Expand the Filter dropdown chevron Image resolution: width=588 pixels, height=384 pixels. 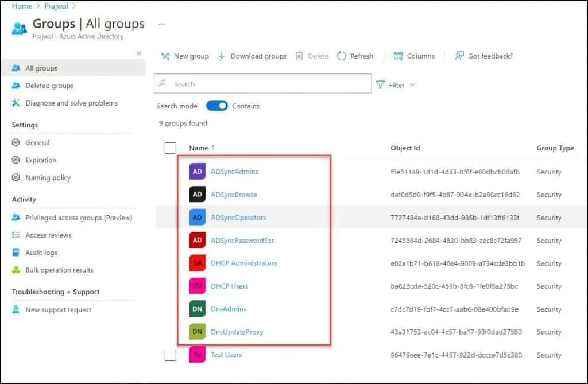[x=412, y=84]
